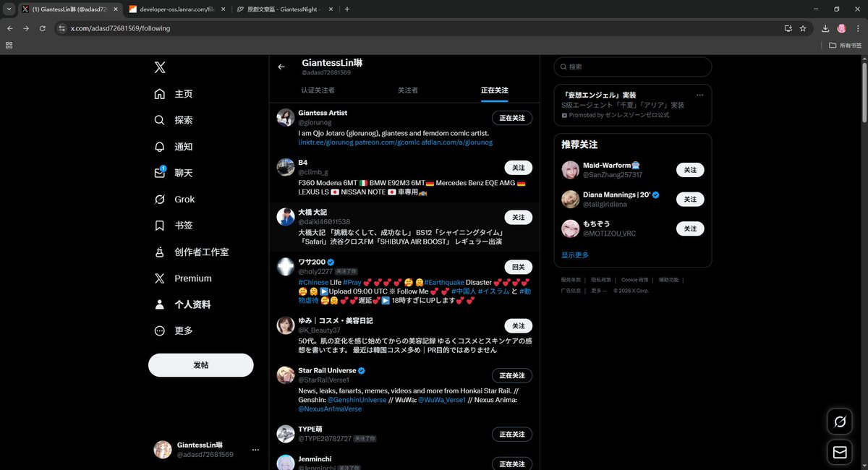The height and width of the screenshot is (470, 868).
Task: Expand account menu via dots next to GiantessLin琳
Action: click(255, 449)
